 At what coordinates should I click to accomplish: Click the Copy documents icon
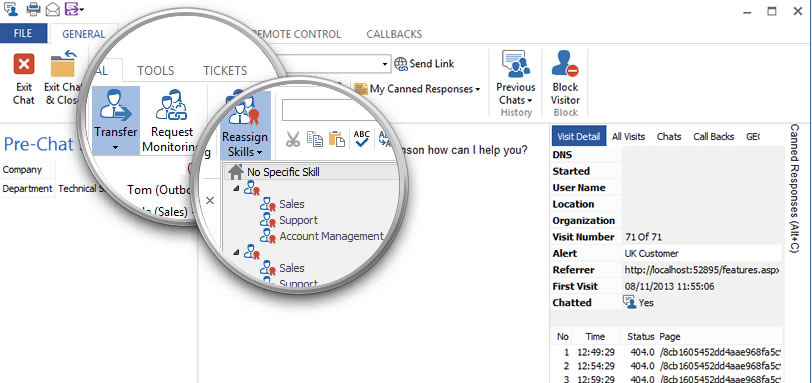point(315,139)
